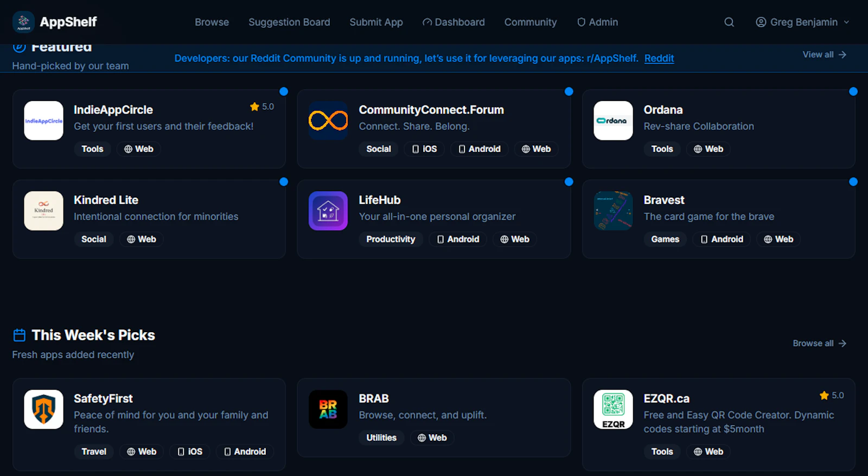
Task: Click blue dot badge on LifeHub card
Action: tap(569, 181)
